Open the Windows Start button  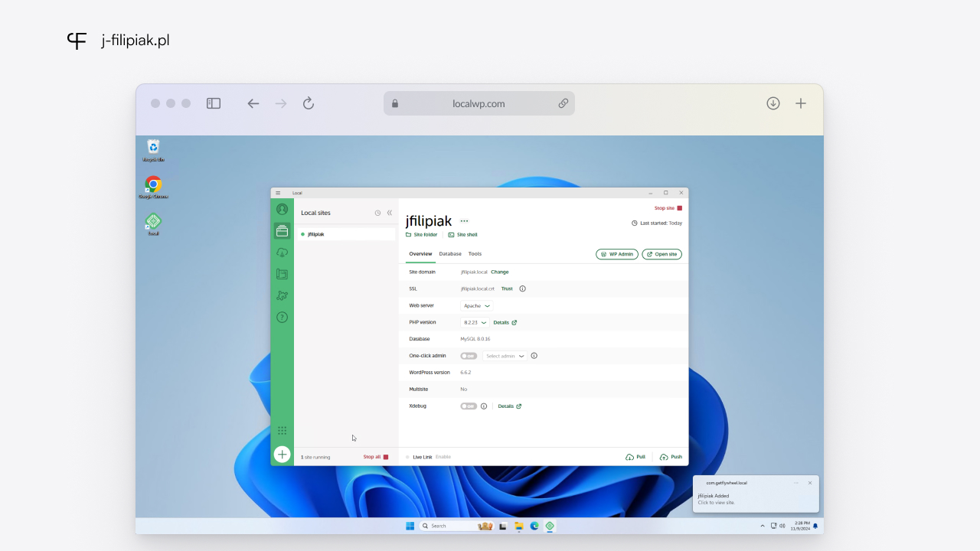(410, 526)
